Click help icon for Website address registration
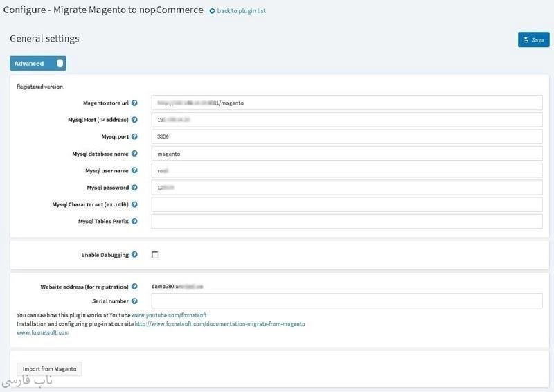This screenshot has width=554, height=392. [x=134, y=286]
